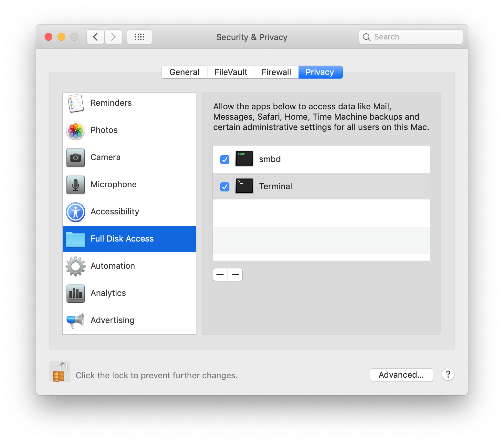Click inside the Search field
The image size is (504, 443).
410,37
